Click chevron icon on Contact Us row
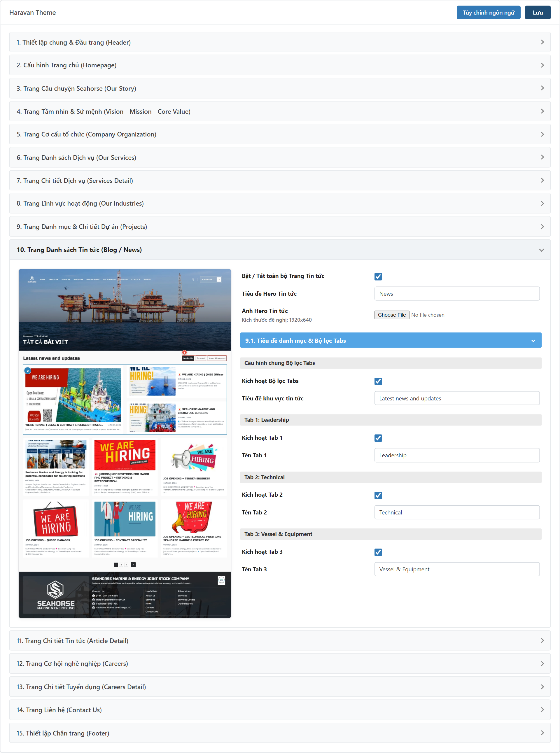Screen dimensions: 560x753 (x=542, y=710)
